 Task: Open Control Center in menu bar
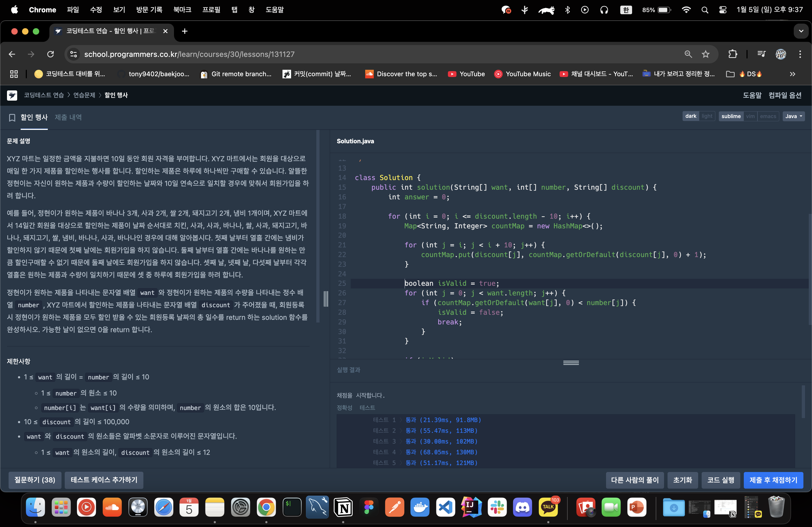723,10
